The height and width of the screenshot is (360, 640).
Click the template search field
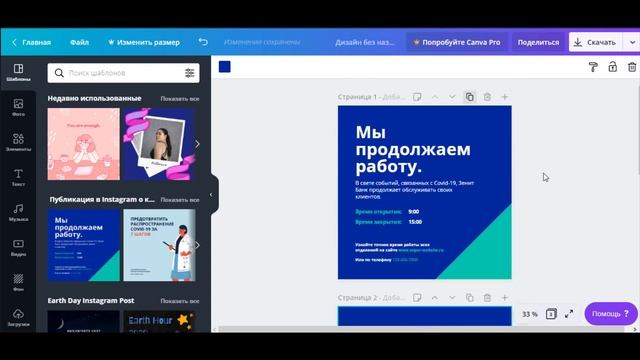tap(123, 73)
